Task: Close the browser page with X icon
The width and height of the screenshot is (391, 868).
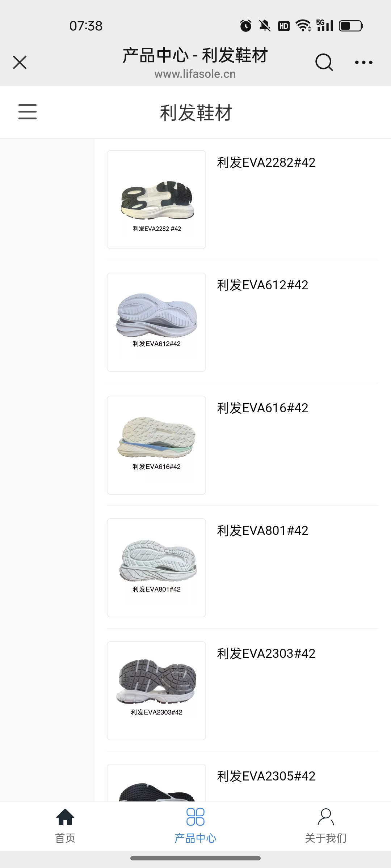Action: point(20,62)
